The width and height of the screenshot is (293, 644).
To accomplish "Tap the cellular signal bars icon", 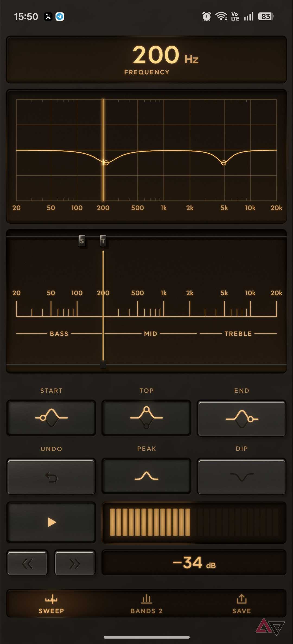I will pyautogui.click(x=249, y=16).
